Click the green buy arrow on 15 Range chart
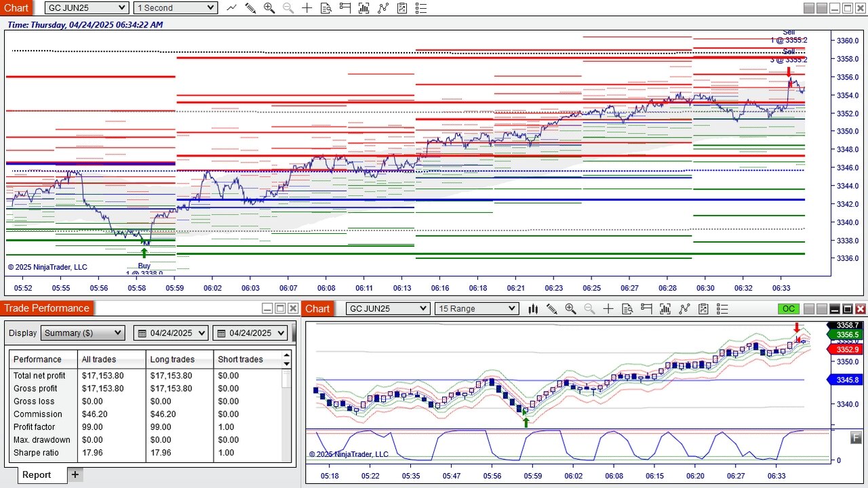Viewport: 868px width, 488px height. [x=526, y=422]
